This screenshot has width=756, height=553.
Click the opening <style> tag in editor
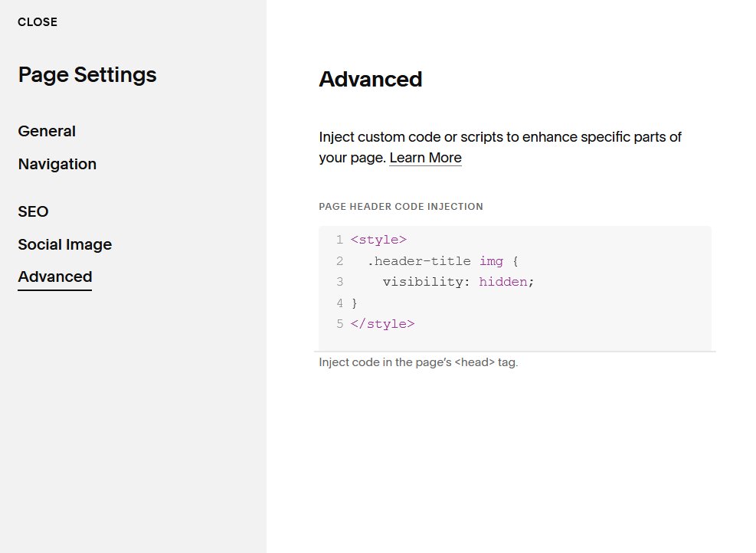378,240
